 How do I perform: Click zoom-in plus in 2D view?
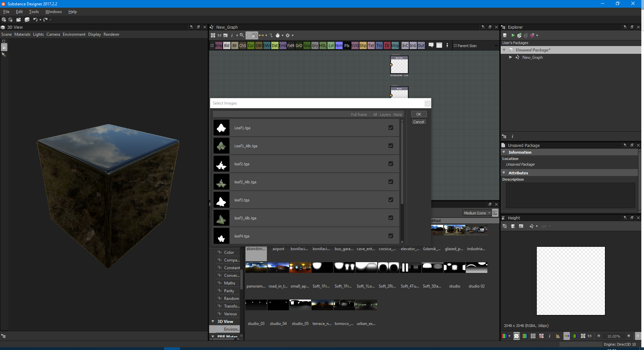pyautogui.click(x=629, y=336)
